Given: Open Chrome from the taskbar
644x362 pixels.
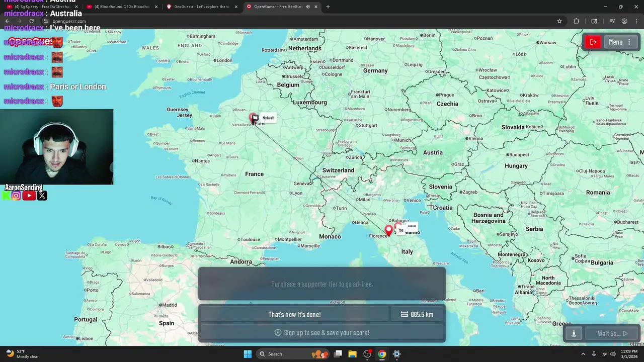Looking at the screenshot, I should (x=382, y=354).
